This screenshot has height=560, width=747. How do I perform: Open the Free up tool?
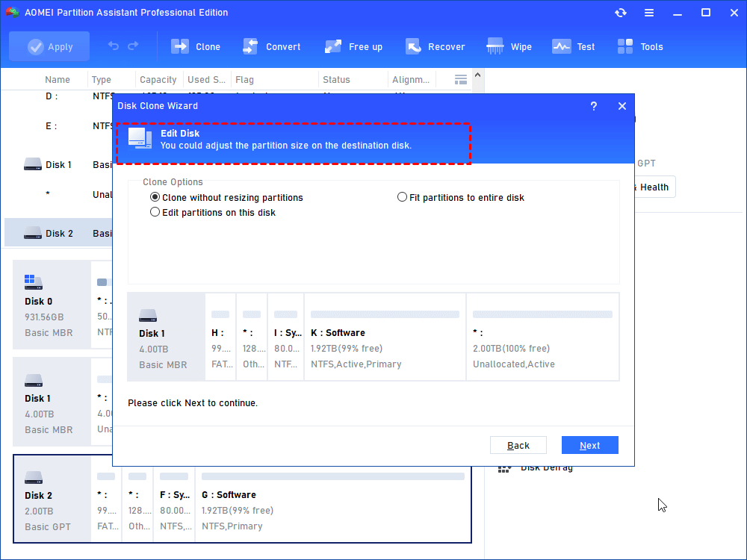353,46
